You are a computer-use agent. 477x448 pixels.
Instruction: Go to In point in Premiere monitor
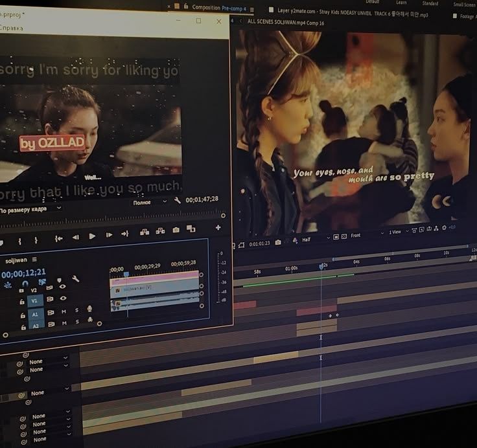click(x=59, y=239)
